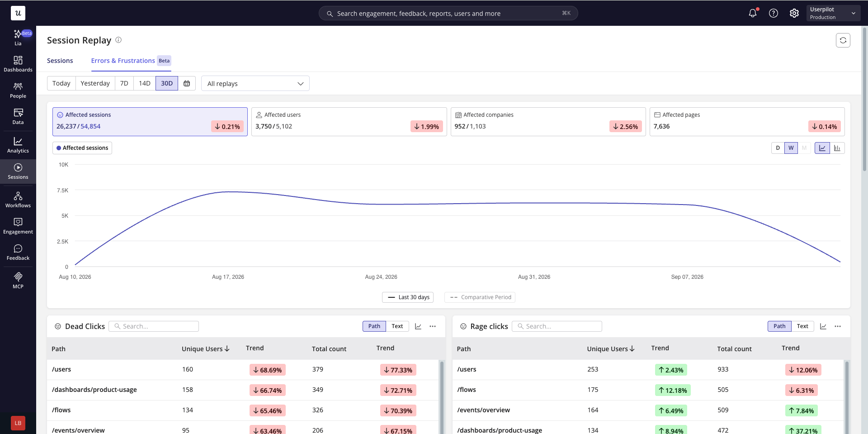Image resolution: width=868 pixels, height=434 pixels.
Task: Switch Rage clicks to Text view
Action: coord(802,326)
